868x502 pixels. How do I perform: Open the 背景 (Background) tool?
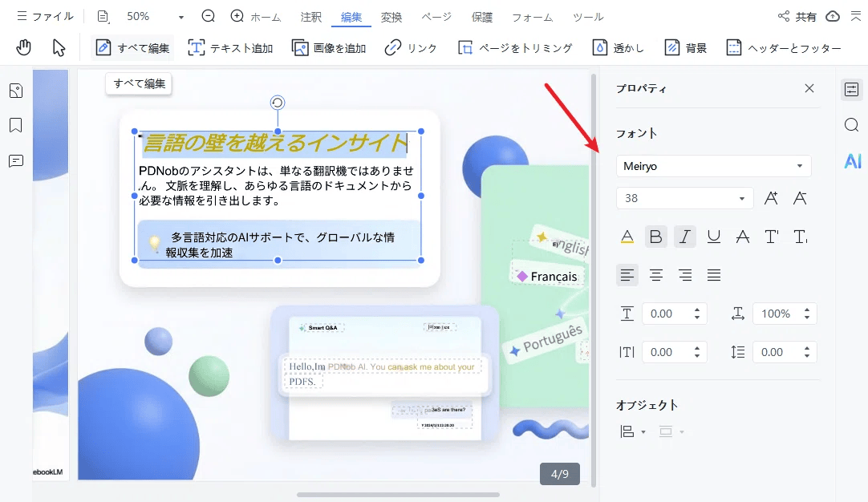[685, 47]
